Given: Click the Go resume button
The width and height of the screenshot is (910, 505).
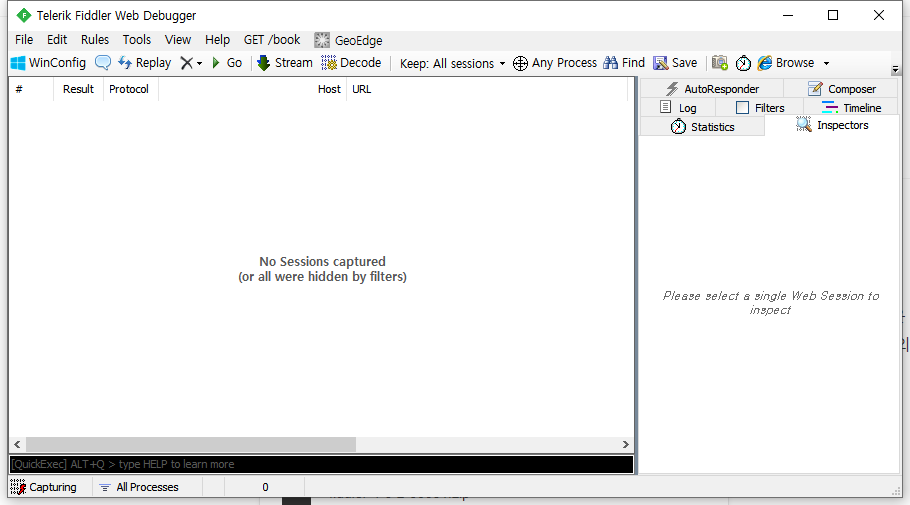Looking at the screenshot, I should click(x=227, y=63).
